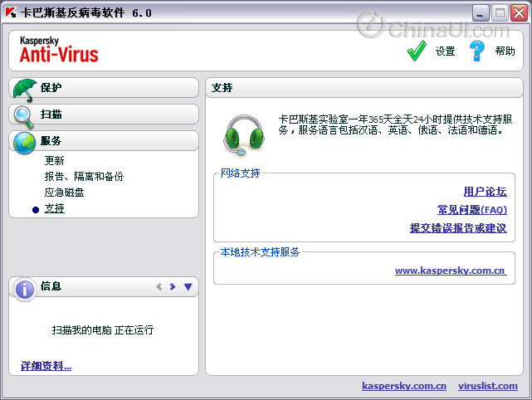Viewport: 532px width, 400px height.
Task: Click the purple info circle icon
Action: click(x=24, y=290)
